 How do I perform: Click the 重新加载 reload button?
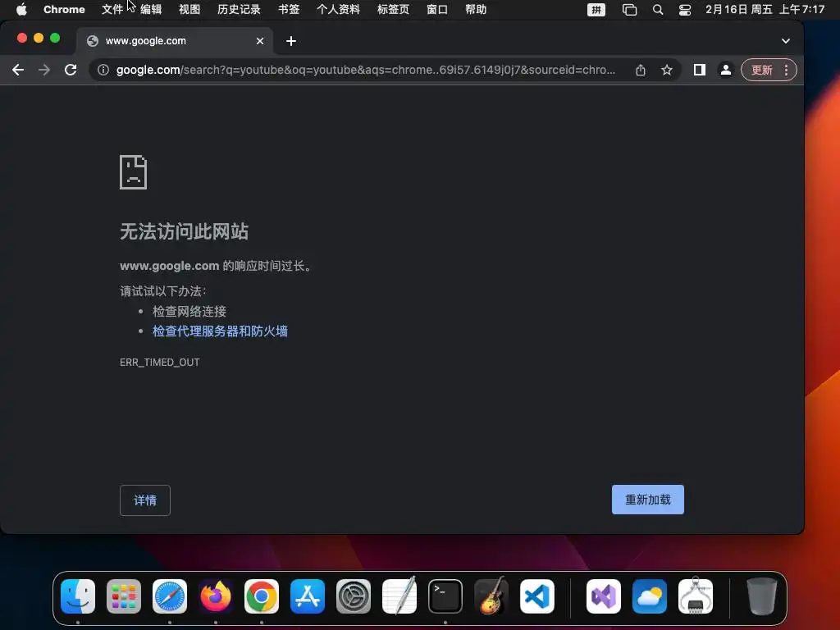pos(648,500)
